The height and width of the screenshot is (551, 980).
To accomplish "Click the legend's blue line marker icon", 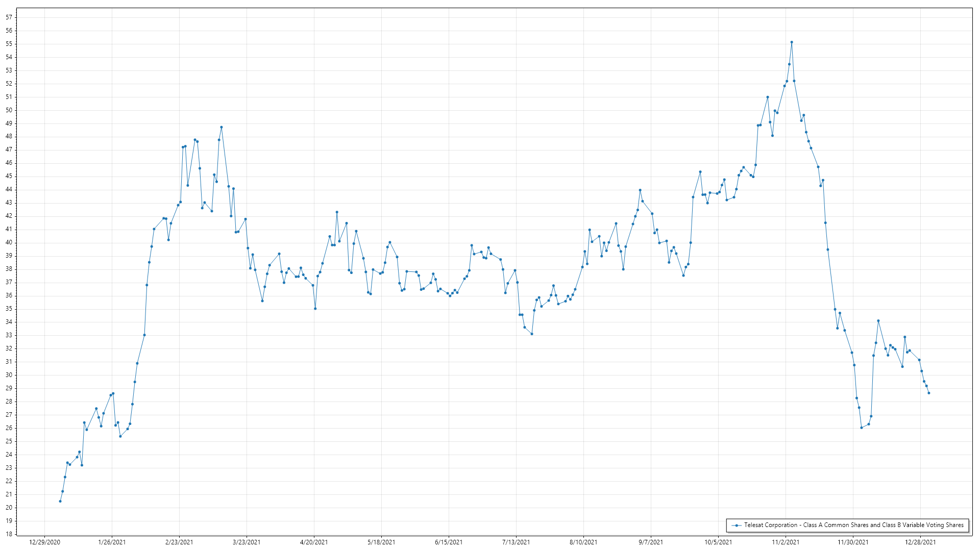I will click(x=737, y=525).
